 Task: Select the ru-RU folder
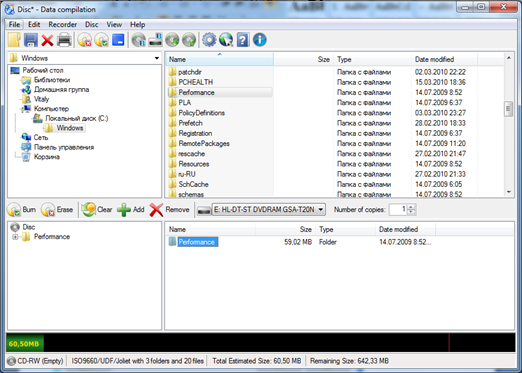click(187, 174)
